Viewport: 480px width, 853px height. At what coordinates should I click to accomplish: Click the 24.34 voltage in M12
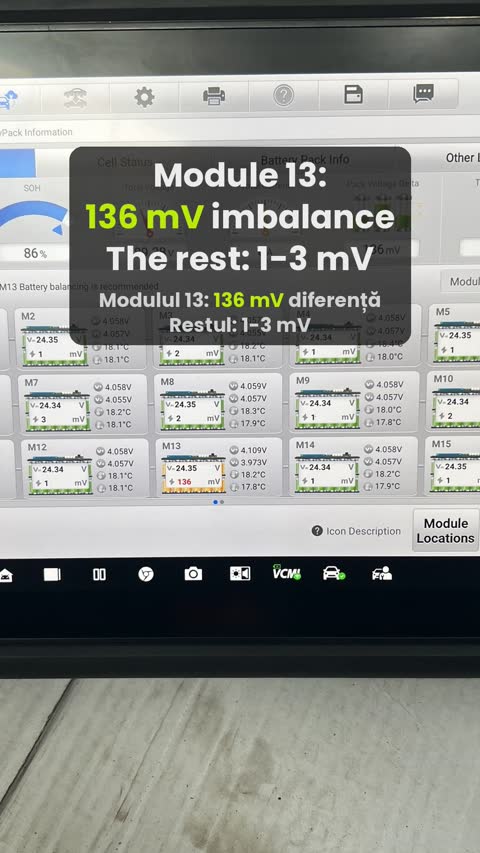click(53, 469)
